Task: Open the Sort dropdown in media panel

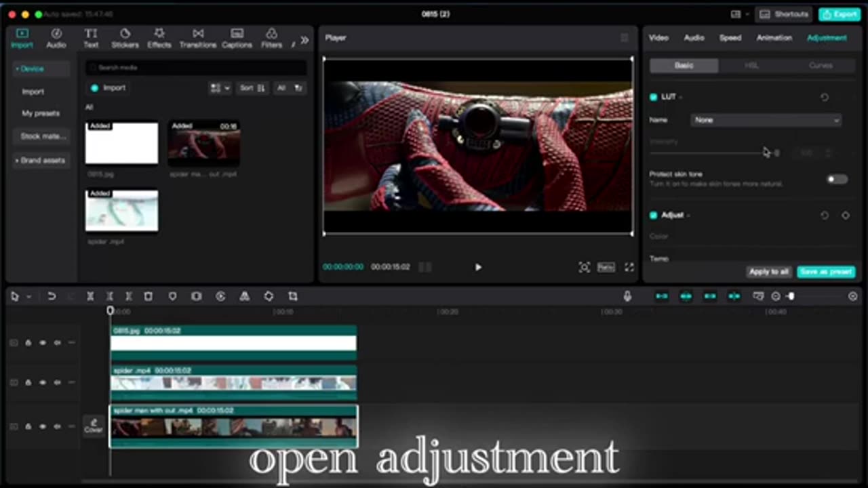Action: (252, 88)
